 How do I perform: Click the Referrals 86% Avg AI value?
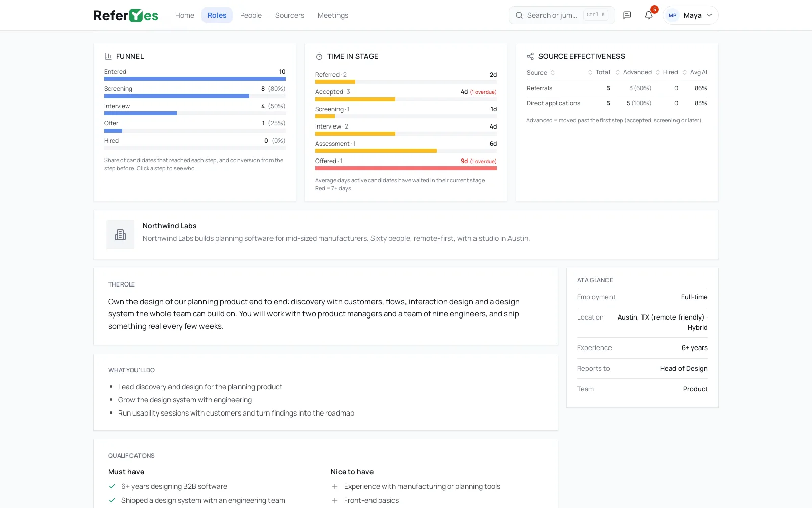point(701,88)
